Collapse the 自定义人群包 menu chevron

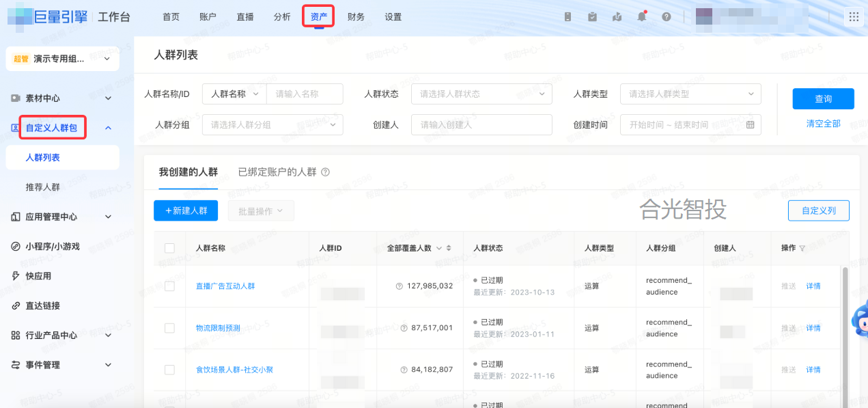(x=108, y=128)
